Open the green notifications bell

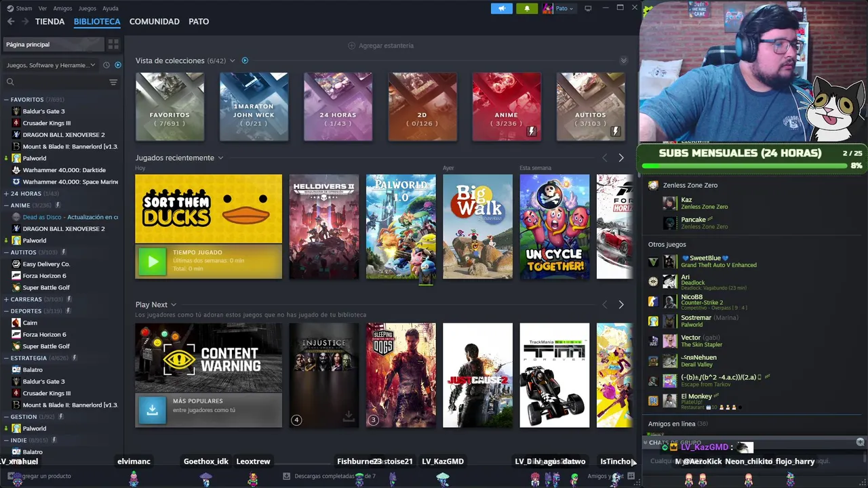pyautogui.click(x=527, y=8)
